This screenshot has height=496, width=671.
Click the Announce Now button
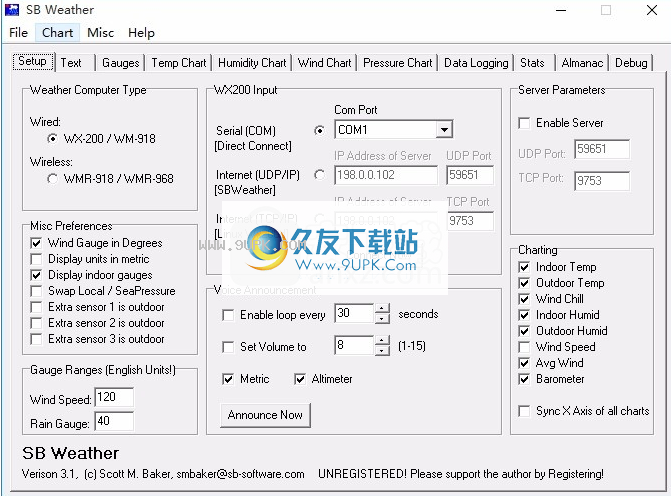(265, 415)
